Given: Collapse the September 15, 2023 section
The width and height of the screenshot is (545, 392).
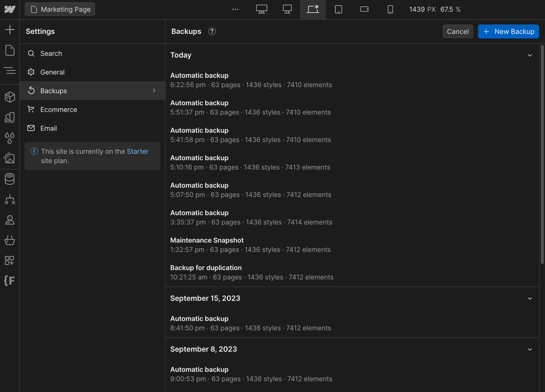Looking at the screenshot, I should point(529,298).
